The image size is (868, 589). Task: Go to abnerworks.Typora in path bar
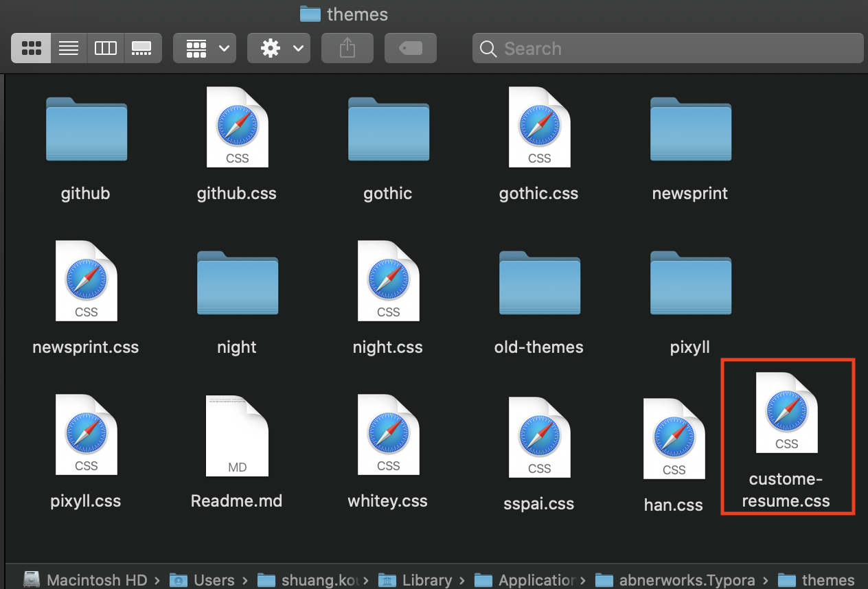coord(675,580)
